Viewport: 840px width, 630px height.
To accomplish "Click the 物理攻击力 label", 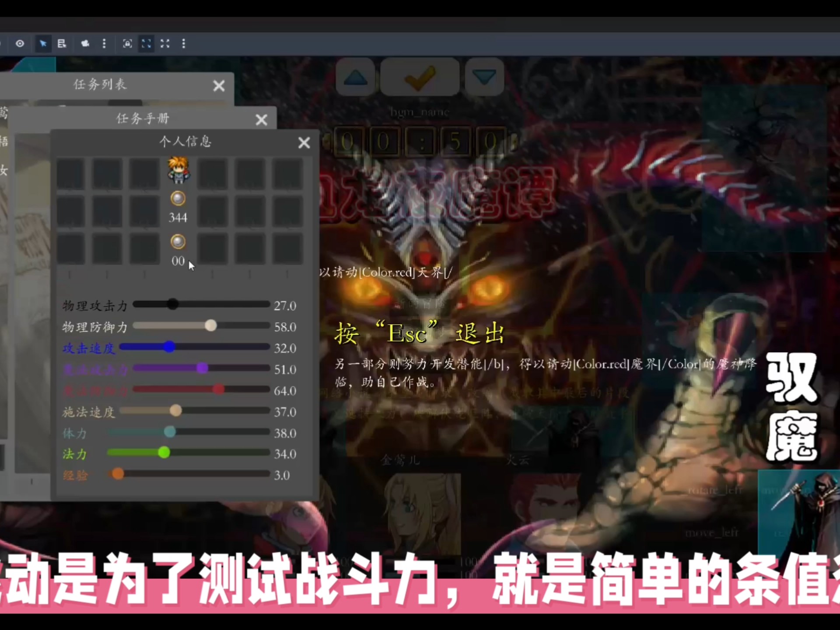I will 95,306.
